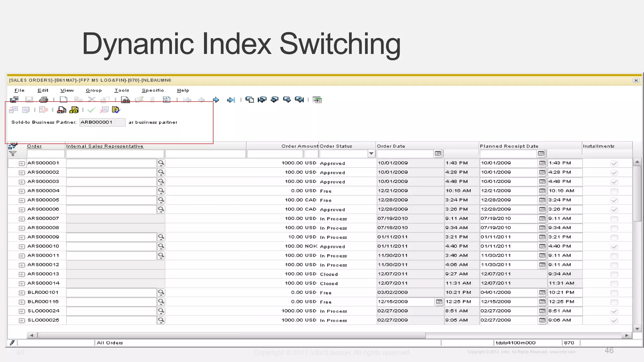Screen dimensions: 644x362
Task: Open Order Date filter calendar picker
Action: point(438,154)
